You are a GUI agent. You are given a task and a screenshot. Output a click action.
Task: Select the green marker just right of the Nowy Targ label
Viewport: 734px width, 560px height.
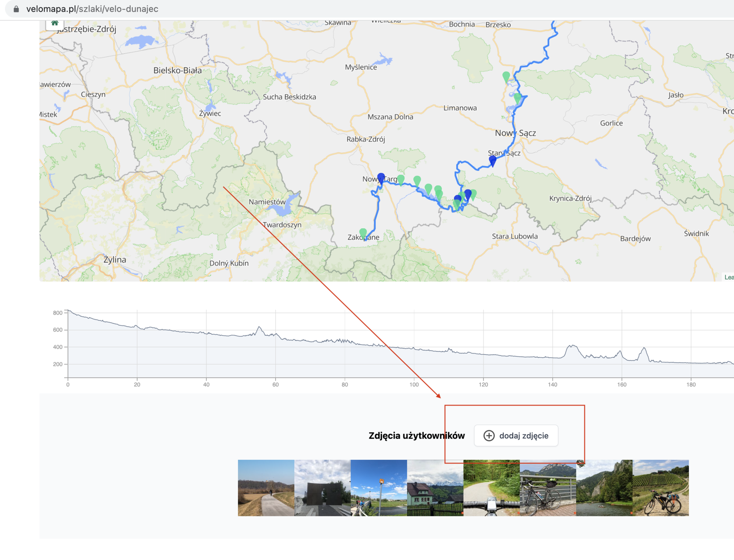401,180
